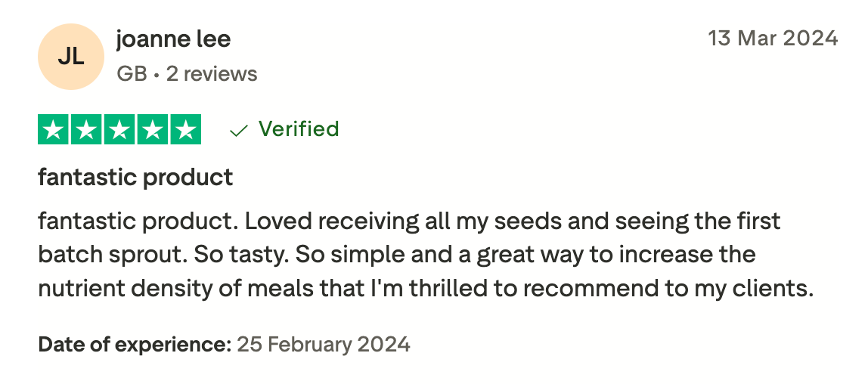
Task: Click the Verified label text
Action: (x=299, y=129)
